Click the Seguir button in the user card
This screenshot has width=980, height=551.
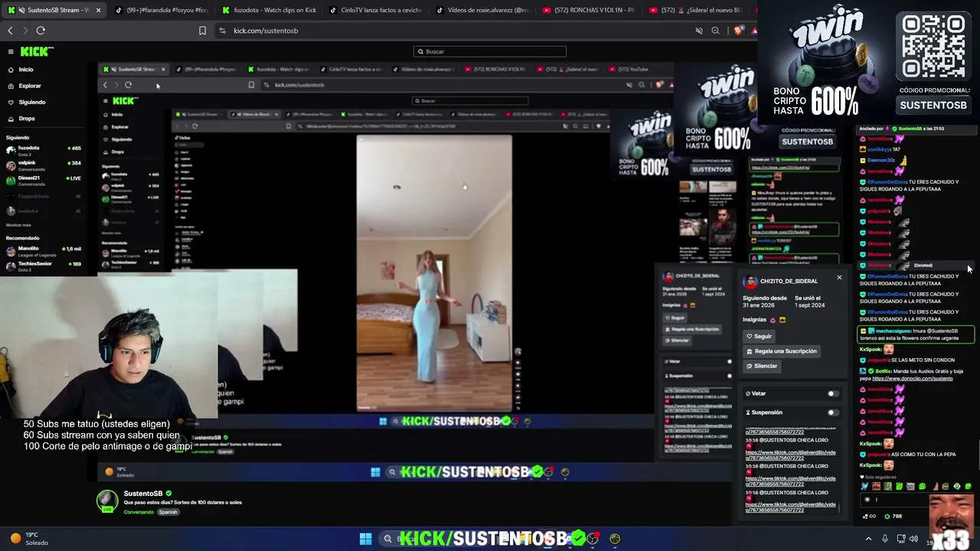click(759, 336)
